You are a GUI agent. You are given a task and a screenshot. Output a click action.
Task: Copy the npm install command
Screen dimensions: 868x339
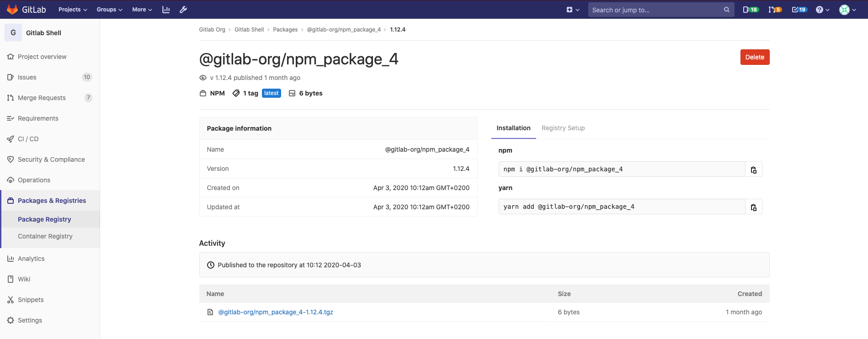point(753,169)
